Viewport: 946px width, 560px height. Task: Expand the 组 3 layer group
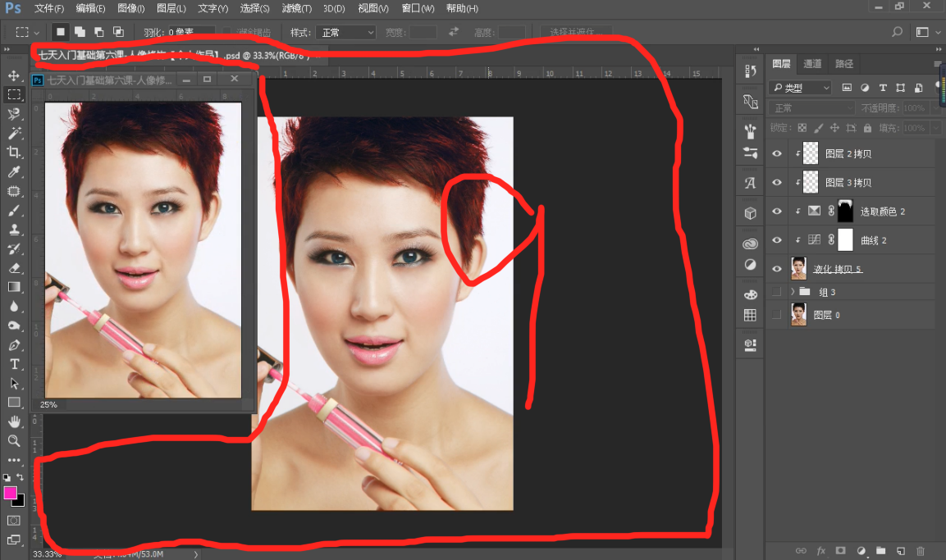click(792, 292)
